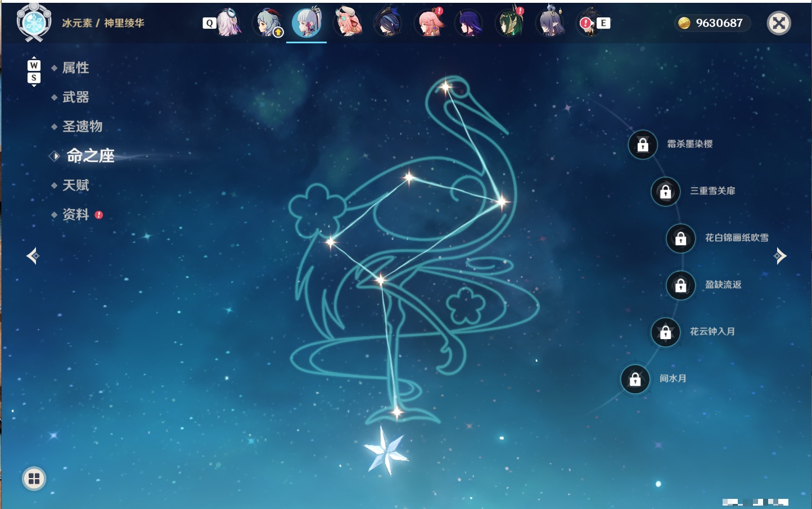The image size is (812, 509).
Task: Close the character screen with the X
Action: coord(779,23)
